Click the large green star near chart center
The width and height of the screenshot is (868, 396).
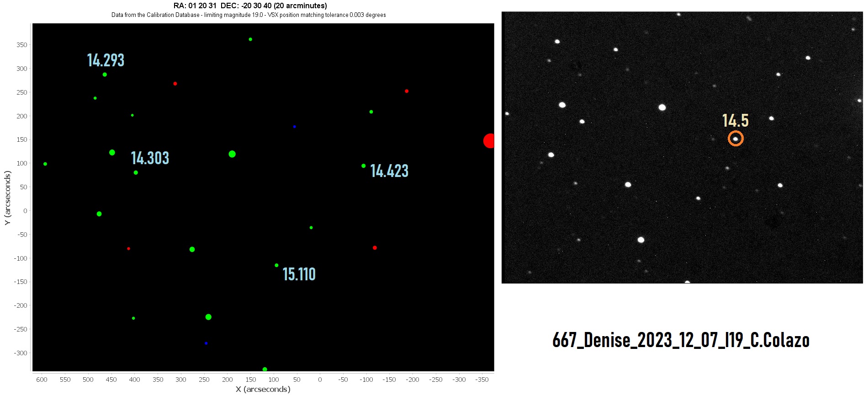pyautogui.click(x=232, y=154)
